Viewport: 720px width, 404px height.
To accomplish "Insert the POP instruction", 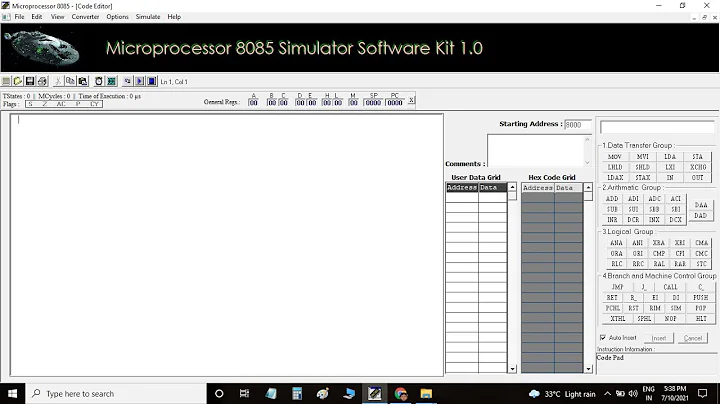I will [700, 308].
